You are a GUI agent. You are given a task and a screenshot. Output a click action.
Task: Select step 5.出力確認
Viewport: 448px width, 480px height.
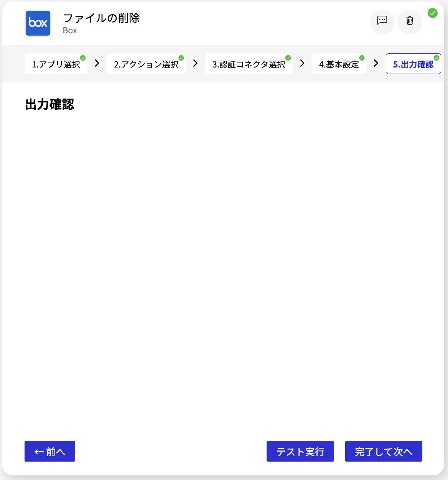(413, 64)
